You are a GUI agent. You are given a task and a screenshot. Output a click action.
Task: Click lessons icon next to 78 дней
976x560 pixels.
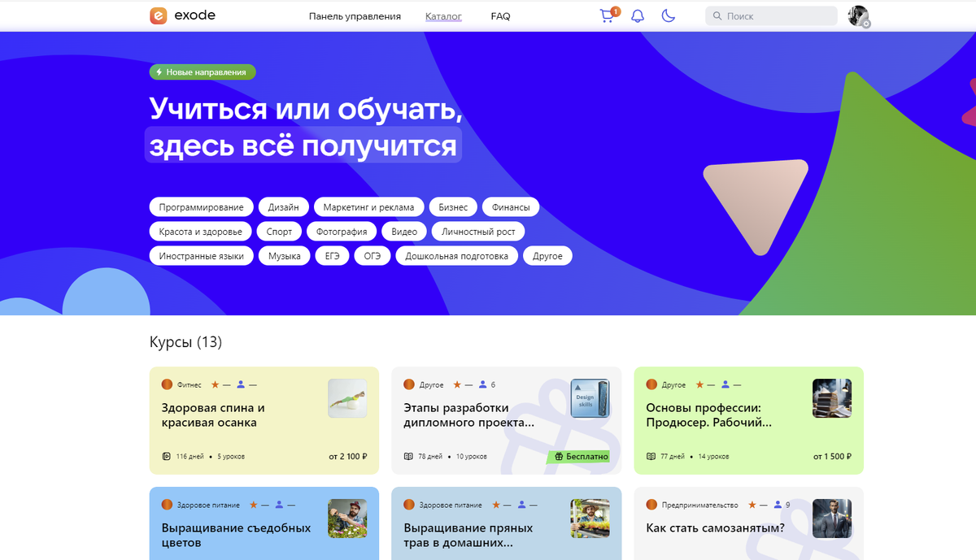(408, 457)
